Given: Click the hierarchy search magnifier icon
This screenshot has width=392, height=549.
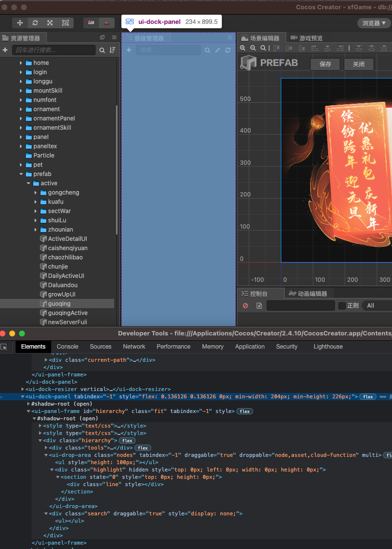Looking at the screenshot, I should [207, 50].
